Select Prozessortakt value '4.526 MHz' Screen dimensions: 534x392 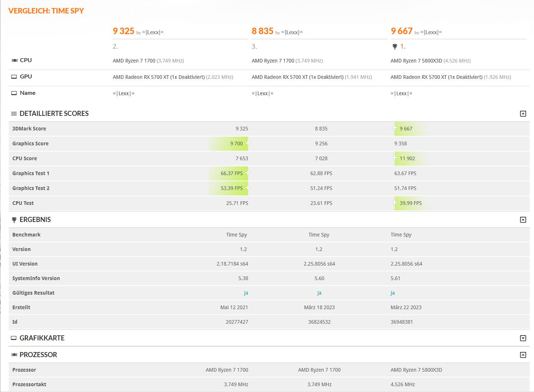click(x=402, y=384)
